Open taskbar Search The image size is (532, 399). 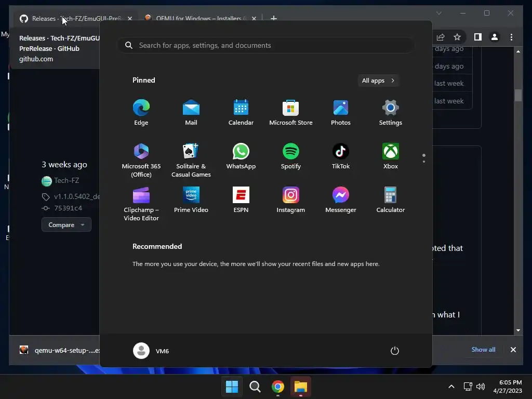pyautogui.click(x=255, y=387)
